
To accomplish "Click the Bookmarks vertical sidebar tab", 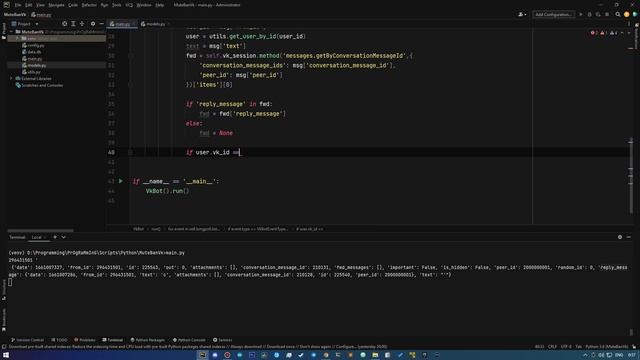I will [4, 320].
